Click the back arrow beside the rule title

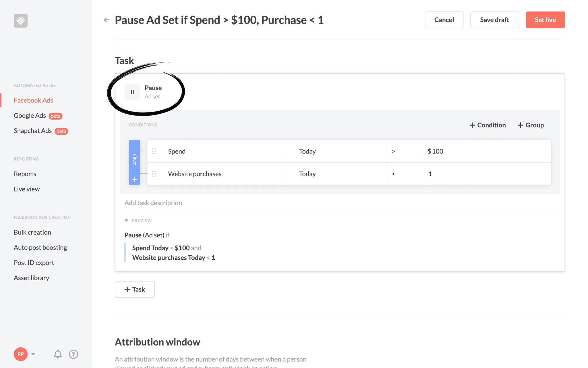107,20
